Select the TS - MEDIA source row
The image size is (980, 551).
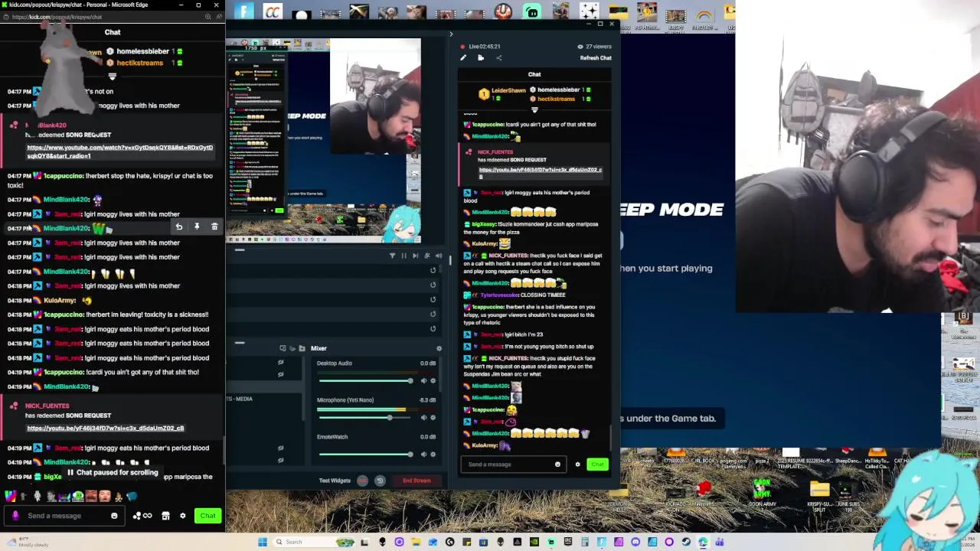click(264, 399)
